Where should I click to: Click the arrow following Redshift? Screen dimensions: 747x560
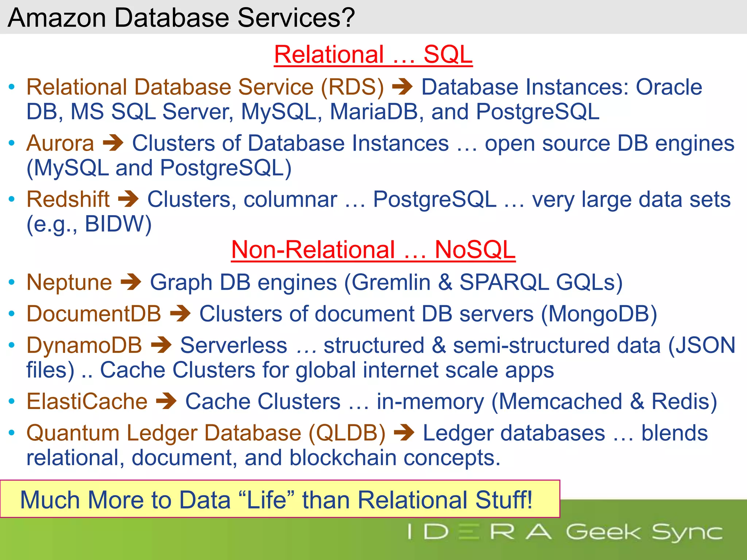point(128,199)
